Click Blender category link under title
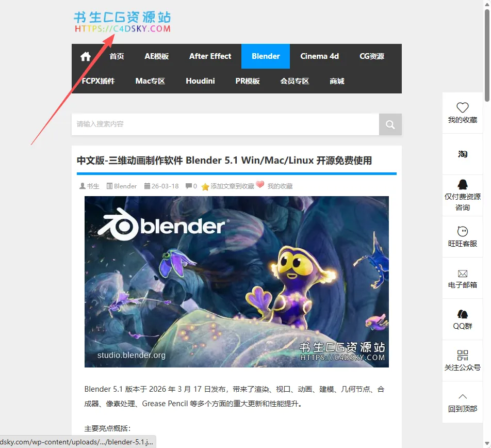Image resolution: width=491 pixels, height=448 pixels. 125,186
